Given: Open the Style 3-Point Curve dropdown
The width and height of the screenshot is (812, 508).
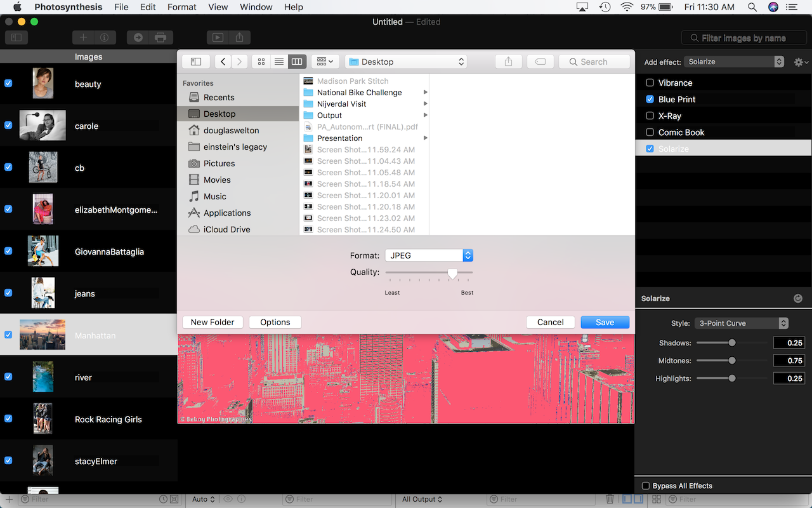Looking at the screenshot, I should (x=742, y=323).
